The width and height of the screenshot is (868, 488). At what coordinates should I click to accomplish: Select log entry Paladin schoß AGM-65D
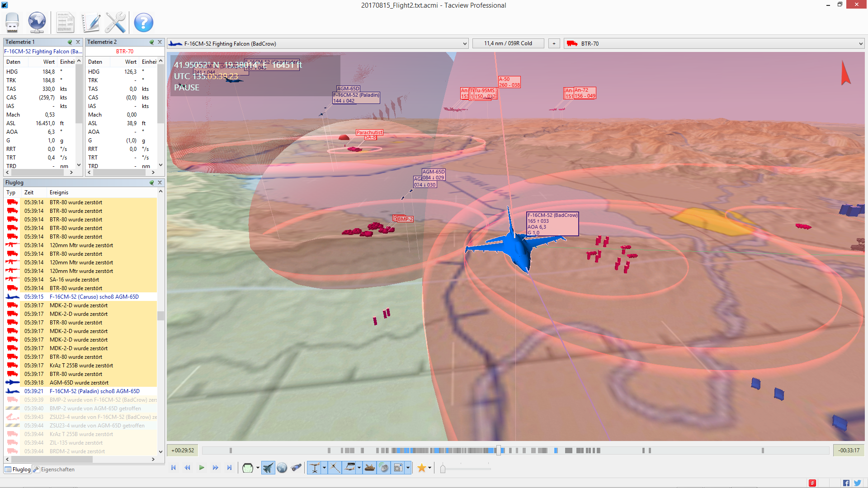click(x=80, y=391)
